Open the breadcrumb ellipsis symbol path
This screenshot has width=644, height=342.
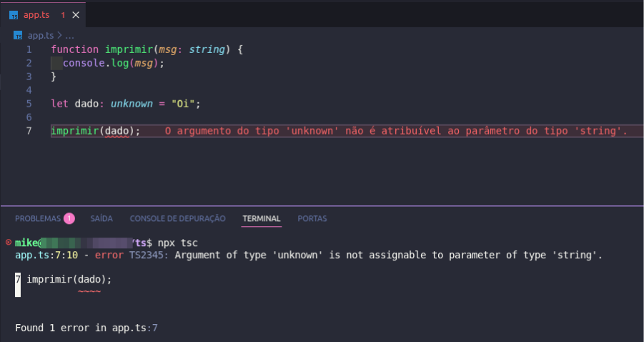[x=70, y=36]
